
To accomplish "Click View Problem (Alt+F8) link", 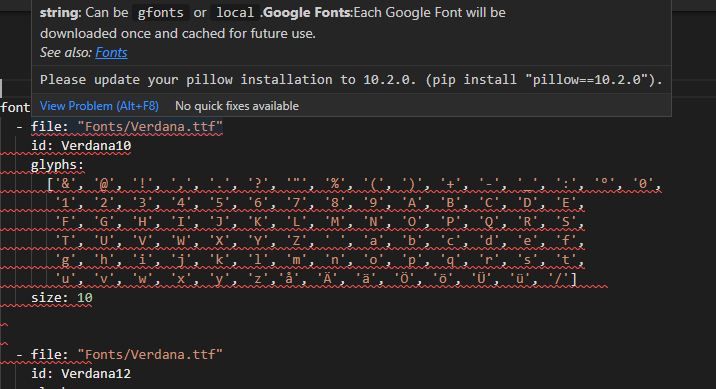I will click(x=99, y=106).
